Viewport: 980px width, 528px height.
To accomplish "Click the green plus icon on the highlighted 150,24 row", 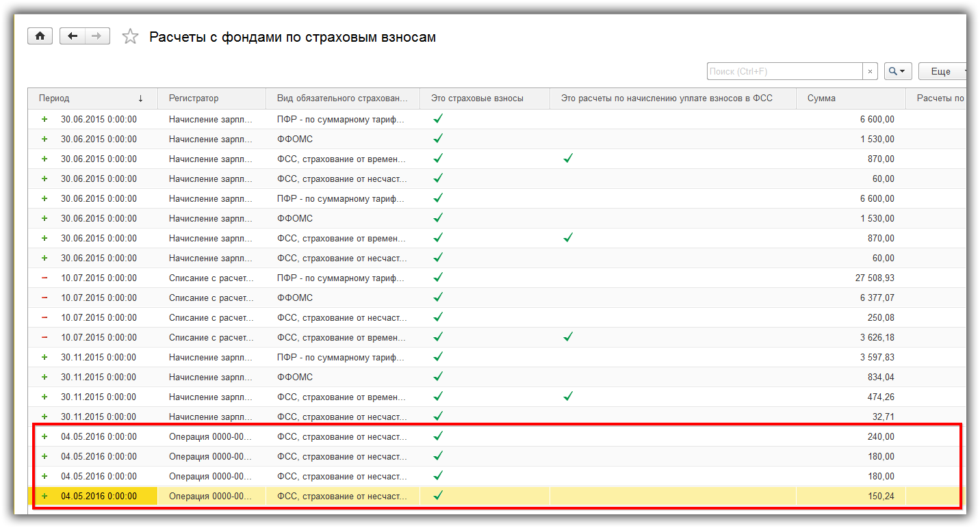I will pos(44,496).
